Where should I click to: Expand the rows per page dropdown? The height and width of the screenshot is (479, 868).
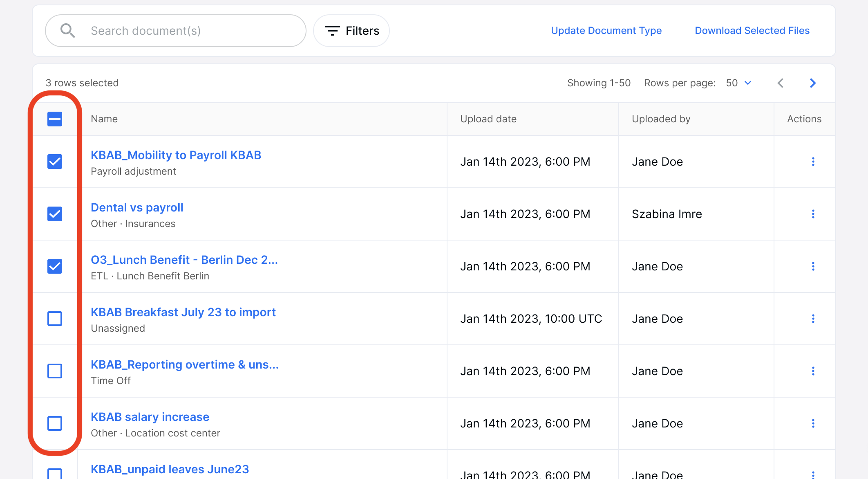pyautogui.click(x=739, y=83)
